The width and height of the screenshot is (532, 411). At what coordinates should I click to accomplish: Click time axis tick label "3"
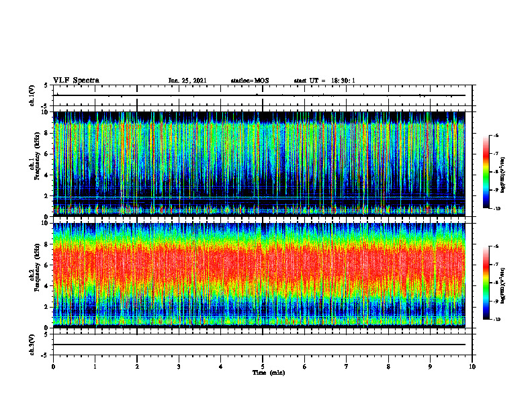tap(179, 367)
